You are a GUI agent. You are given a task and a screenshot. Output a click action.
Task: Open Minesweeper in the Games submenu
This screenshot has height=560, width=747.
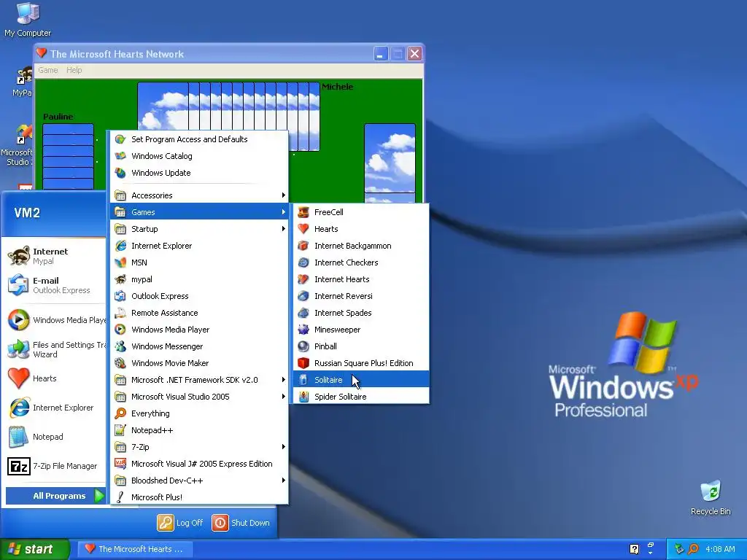pyautogui.click(x=361, y=329)
